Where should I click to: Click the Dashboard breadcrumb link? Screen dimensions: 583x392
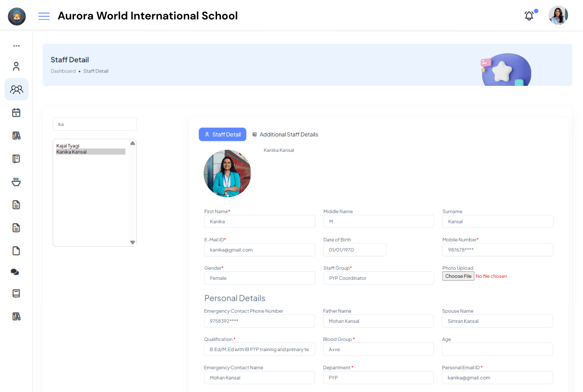pos(63,71)
